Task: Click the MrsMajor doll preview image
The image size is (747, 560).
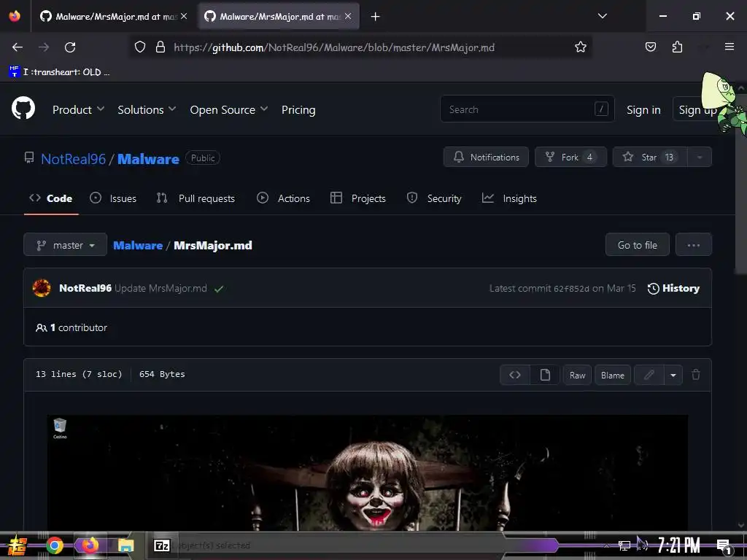Action: click(x=368, y=472)
